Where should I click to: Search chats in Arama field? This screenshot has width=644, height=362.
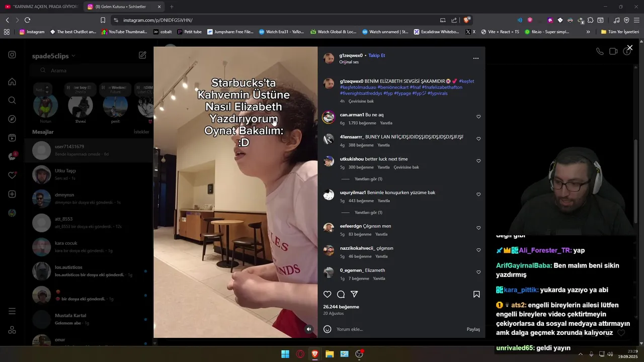click(x=91, y=70)
